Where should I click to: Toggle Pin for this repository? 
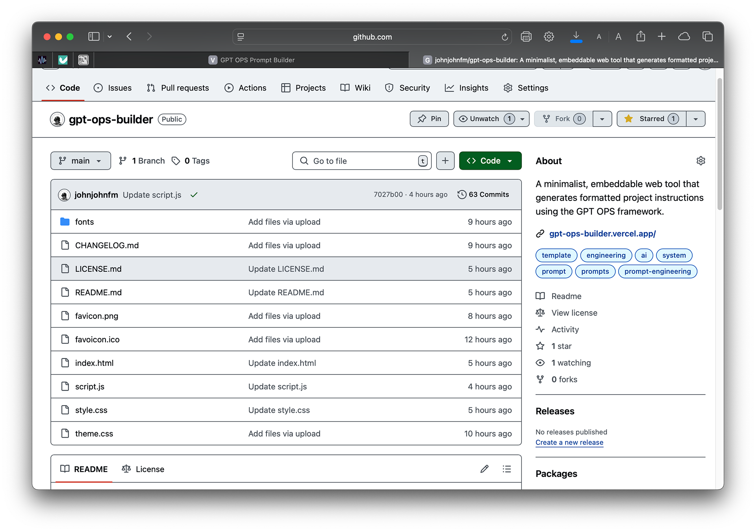click(429, 119)
